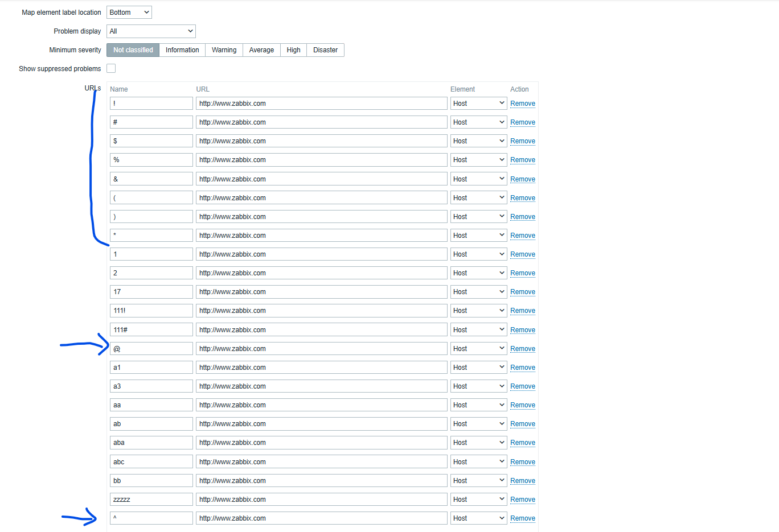Open Element dropdown for the '&' row
The image size is (779, 532).
[478, 179]
